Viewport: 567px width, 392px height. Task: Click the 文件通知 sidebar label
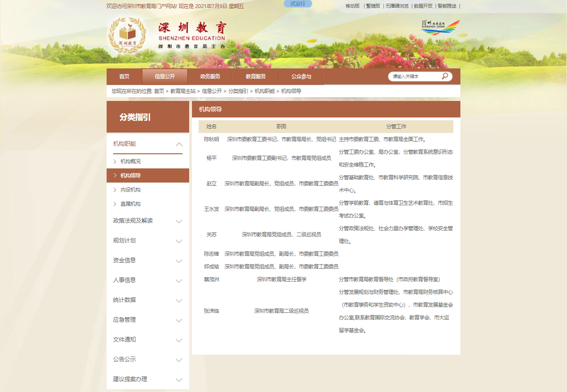125,340
